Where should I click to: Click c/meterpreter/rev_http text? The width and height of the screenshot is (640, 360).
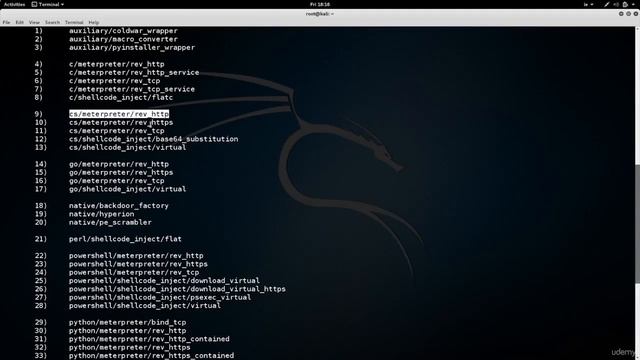click(117, 64)
